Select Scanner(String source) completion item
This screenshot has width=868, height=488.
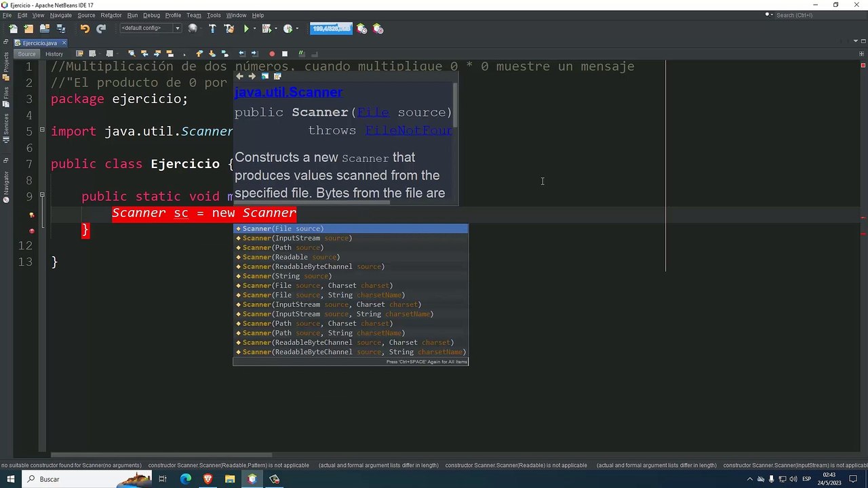pos(350,276)
